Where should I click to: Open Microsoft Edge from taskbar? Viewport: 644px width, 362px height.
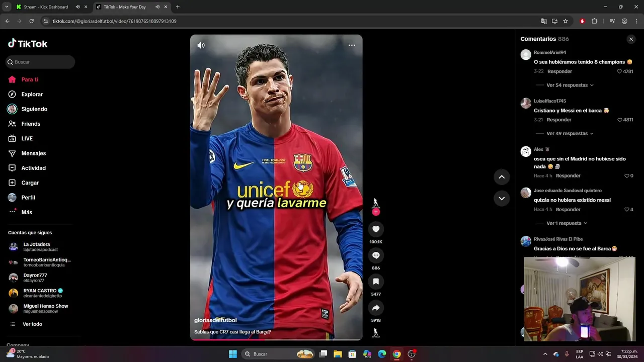[x=382, y=354]
